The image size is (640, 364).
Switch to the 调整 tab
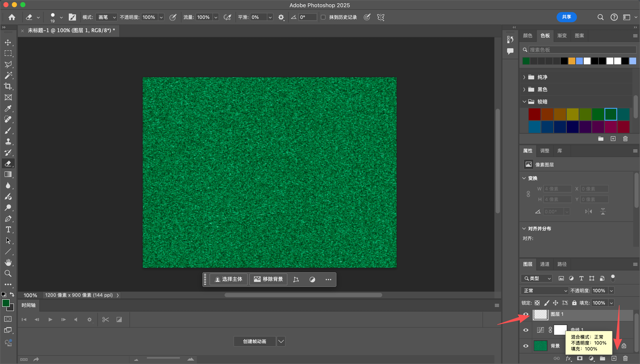545,151
